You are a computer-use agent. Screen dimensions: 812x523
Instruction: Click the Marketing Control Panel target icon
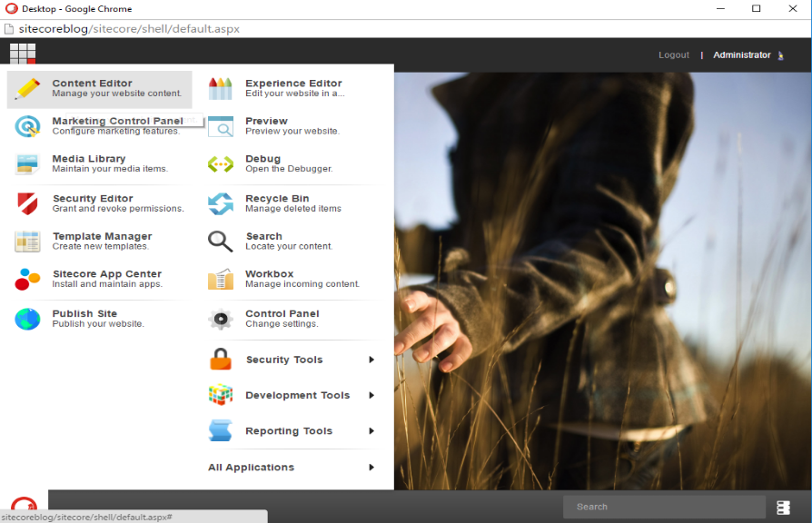[x=27, y=126]
